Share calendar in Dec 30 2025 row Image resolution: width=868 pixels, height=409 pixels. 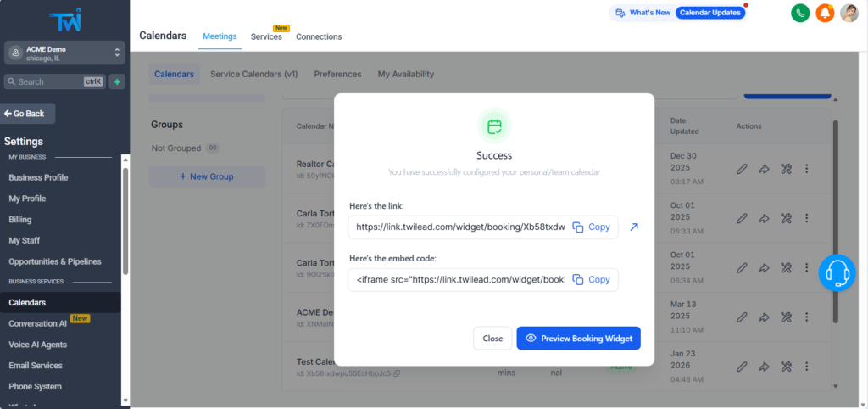[x=764, y=169]
